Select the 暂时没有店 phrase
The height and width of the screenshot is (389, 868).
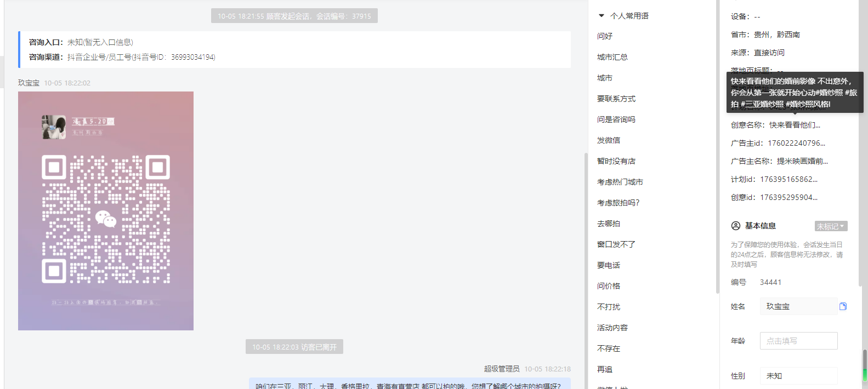(616, 161)
